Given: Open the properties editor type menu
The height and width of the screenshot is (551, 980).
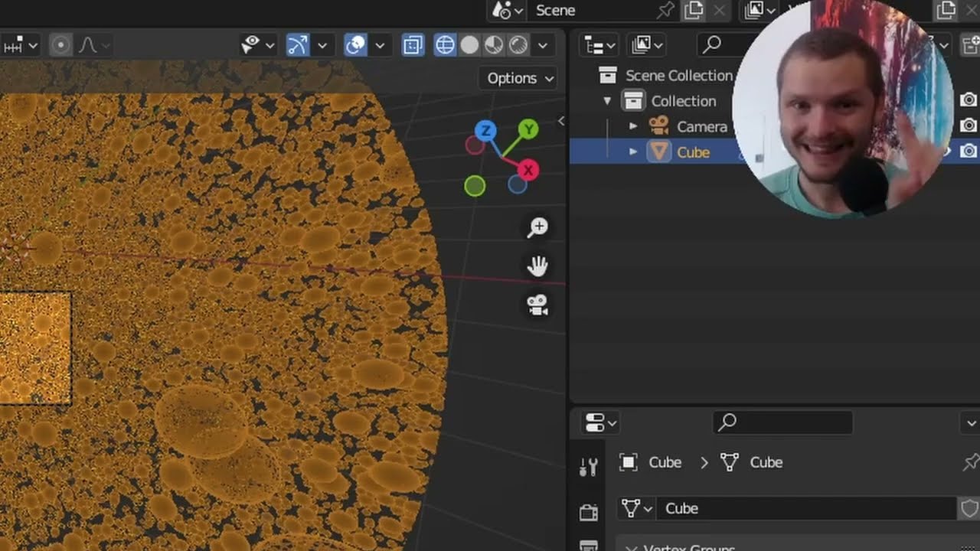Looking at the screenshot, I should click(x=600, y=422).
